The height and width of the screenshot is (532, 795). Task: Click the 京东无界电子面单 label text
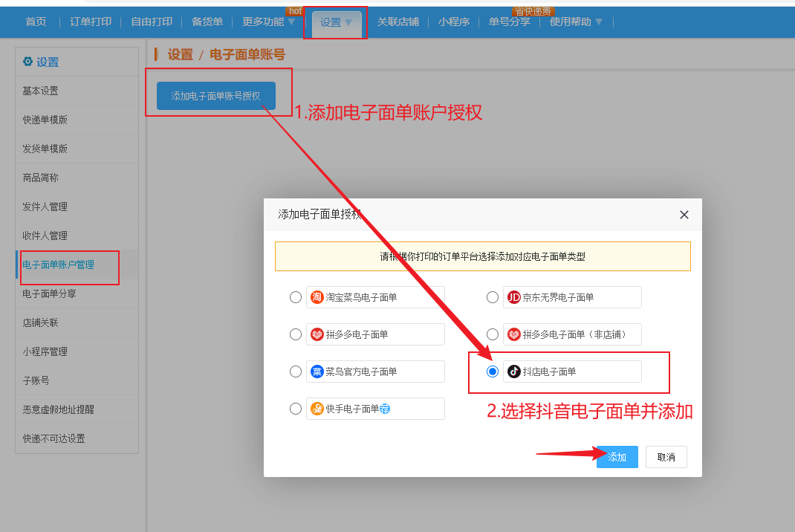point(558,297)
